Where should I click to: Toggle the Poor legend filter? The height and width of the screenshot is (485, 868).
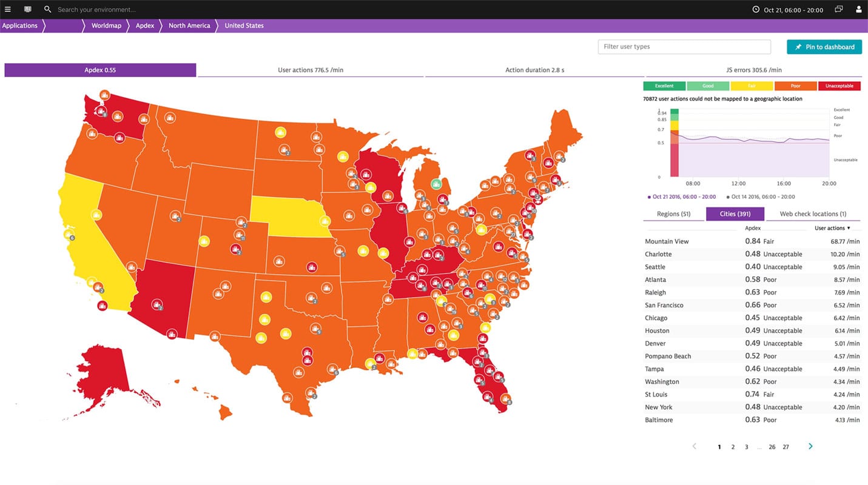point(795,85)
